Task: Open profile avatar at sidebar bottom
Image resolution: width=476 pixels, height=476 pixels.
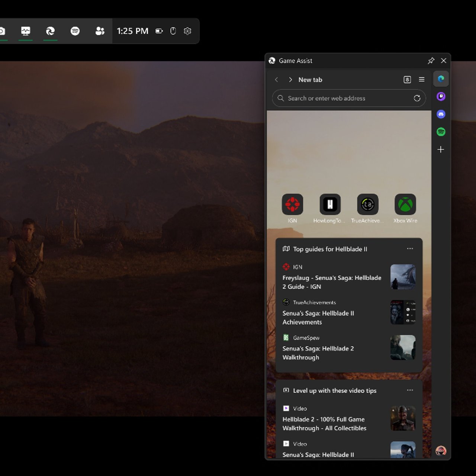Action: (441, 451)
